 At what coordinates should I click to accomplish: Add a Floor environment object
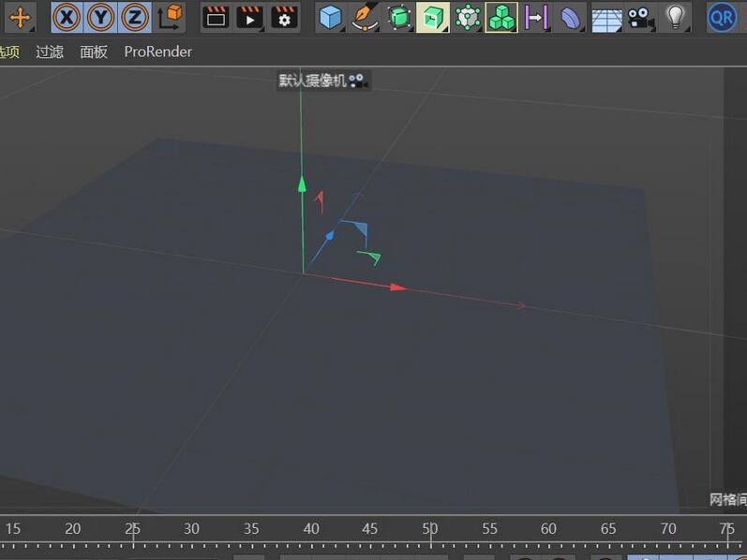[x=606, y=17]
